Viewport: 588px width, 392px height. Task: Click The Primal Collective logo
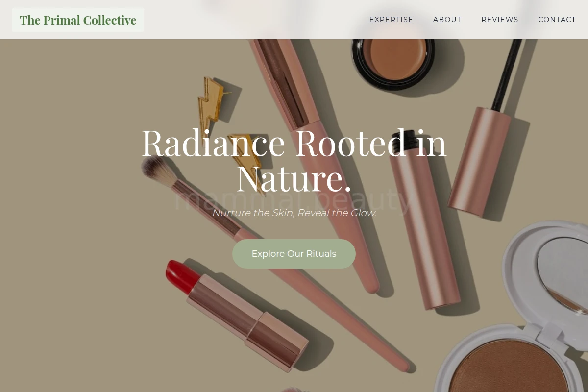(78, 20)
